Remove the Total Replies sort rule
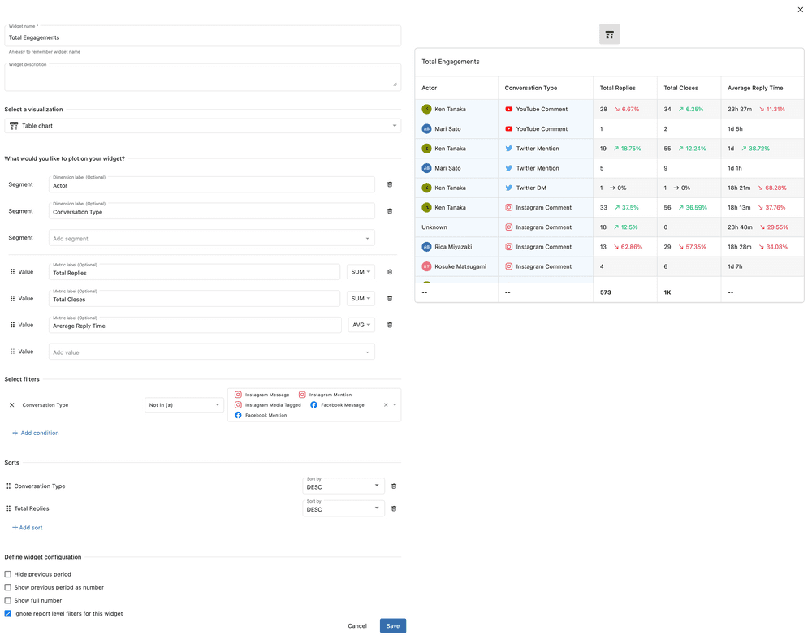This screenshot has height=644, width=812. pyautogui.click(x=394, y=508)
